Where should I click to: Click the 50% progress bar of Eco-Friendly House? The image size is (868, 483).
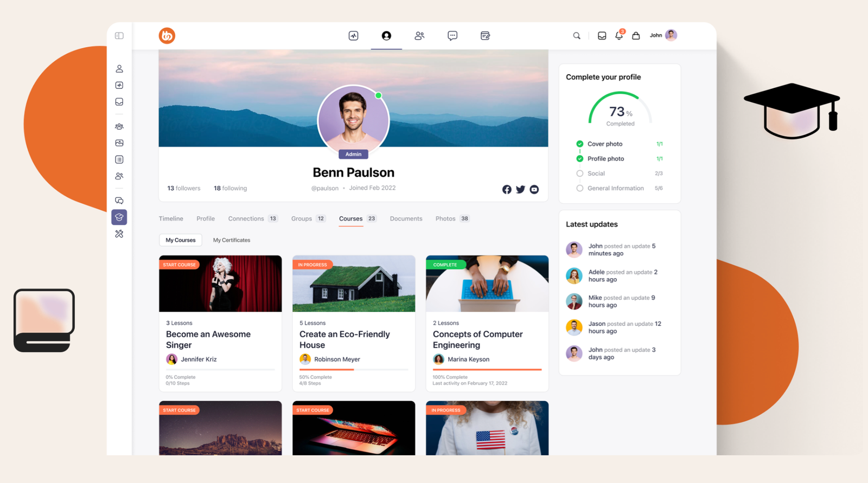354,370
